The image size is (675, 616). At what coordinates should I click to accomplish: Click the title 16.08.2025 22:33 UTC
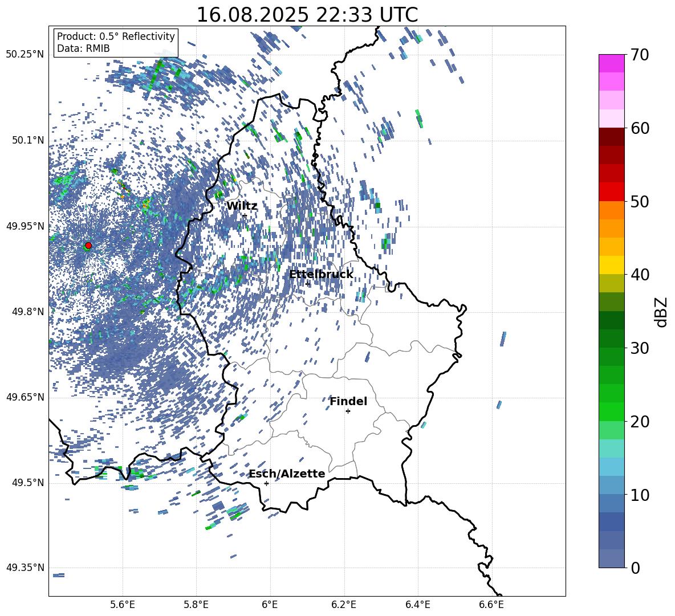pos(307,15)
